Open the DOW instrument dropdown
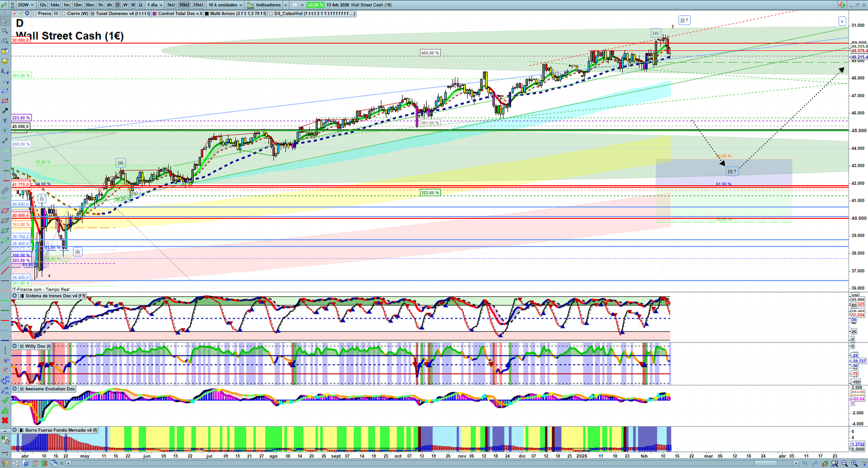The image size is (868, 468). (25, 5)
